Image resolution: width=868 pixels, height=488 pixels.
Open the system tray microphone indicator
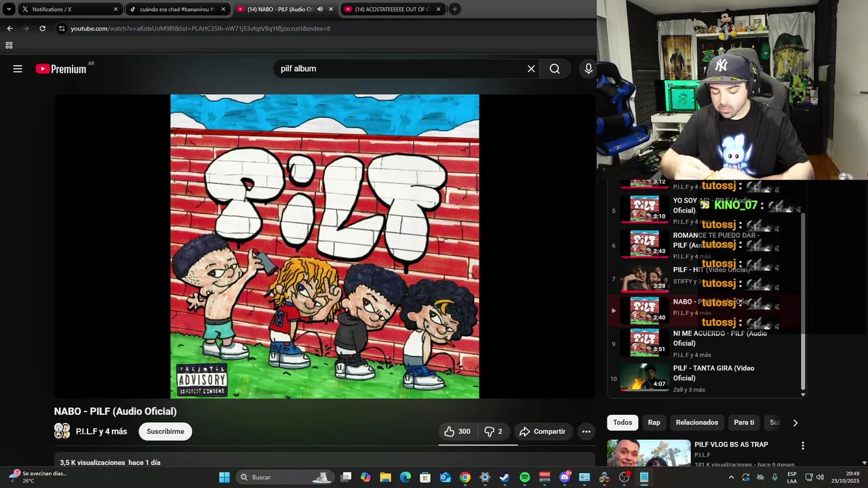[x=775, y=477]
